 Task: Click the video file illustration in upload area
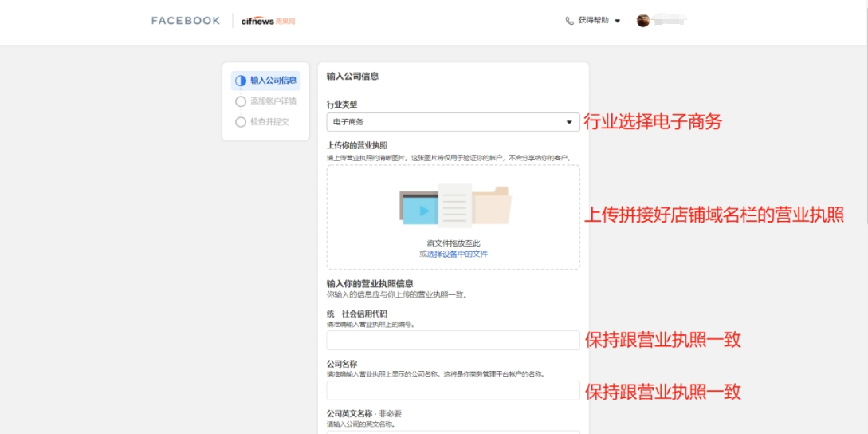pyautogui.click(x=419, y=209)
